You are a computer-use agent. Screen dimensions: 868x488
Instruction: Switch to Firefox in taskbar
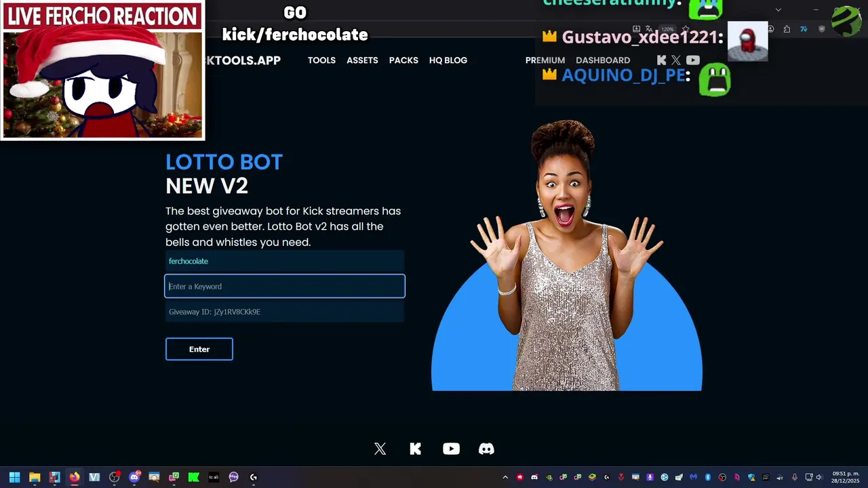[75, 477]
